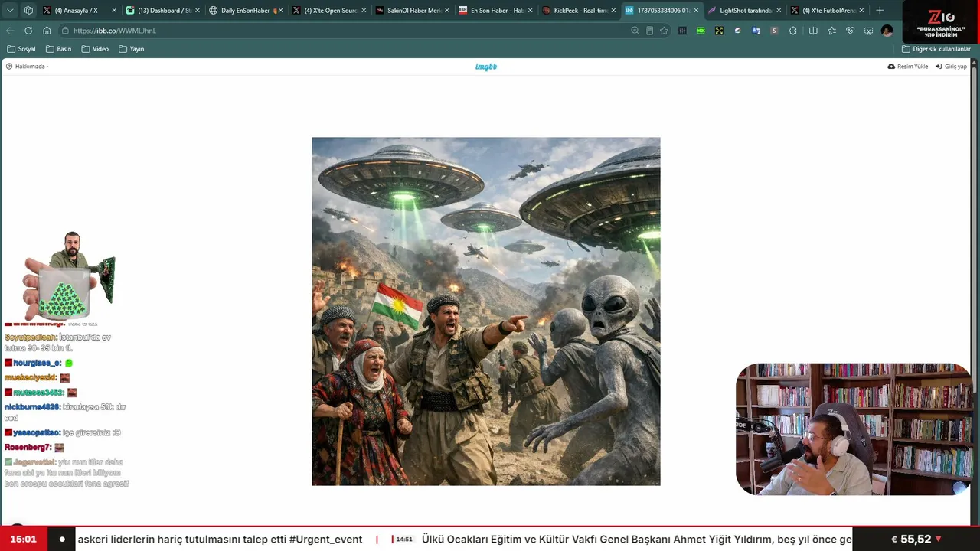Open a new browser tab

coord(880,11)
